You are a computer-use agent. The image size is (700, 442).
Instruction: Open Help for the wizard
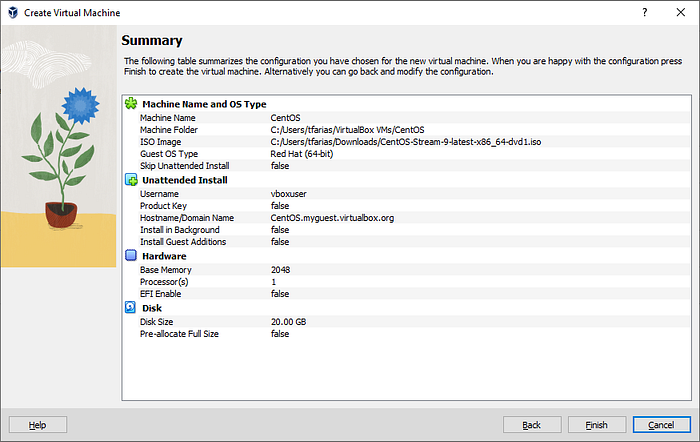pos(38,425)
